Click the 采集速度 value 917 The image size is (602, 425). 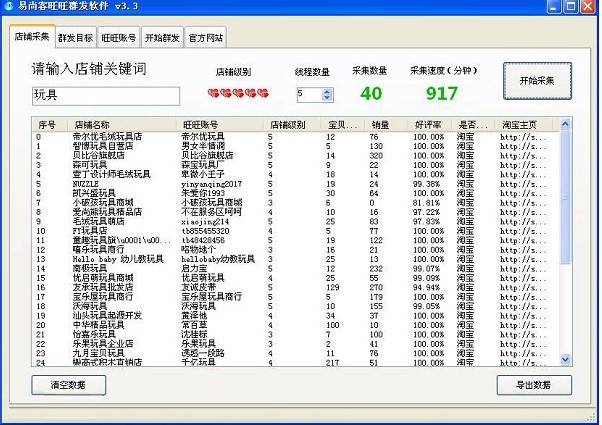pyautogui.click(x=442, y=93)
